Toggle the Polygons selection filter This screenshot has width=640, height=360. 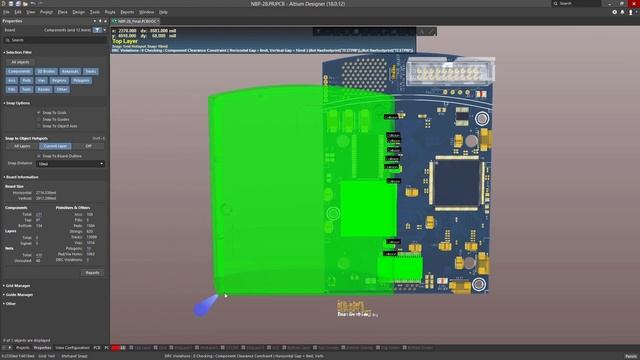(x=82, y=80)
